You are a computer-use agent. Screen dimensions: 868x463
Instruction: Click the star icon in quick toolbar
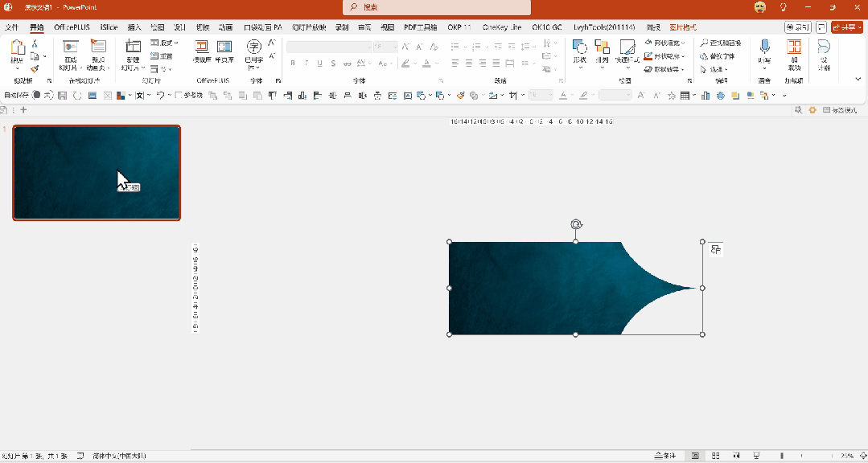(x=672, y=96)
